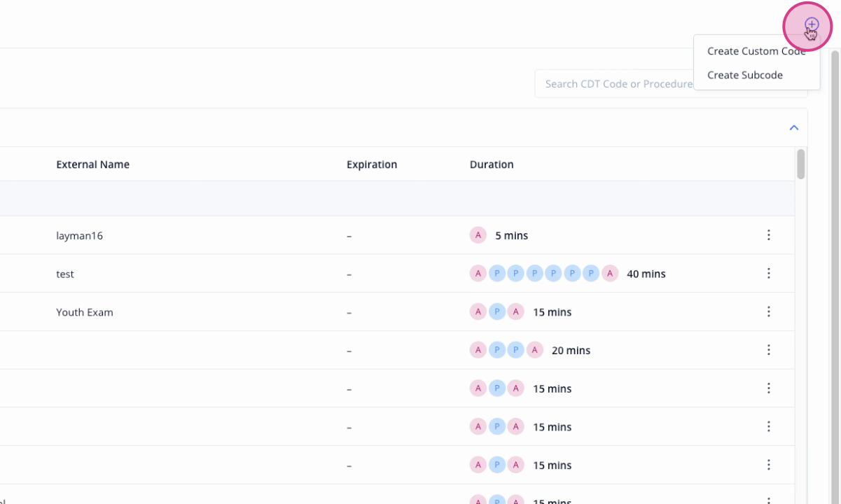Click the table's inner vertical scrollbar thumb
This screenshot has width=841, height=504.
pyautogui.click(x=801, y=164)
